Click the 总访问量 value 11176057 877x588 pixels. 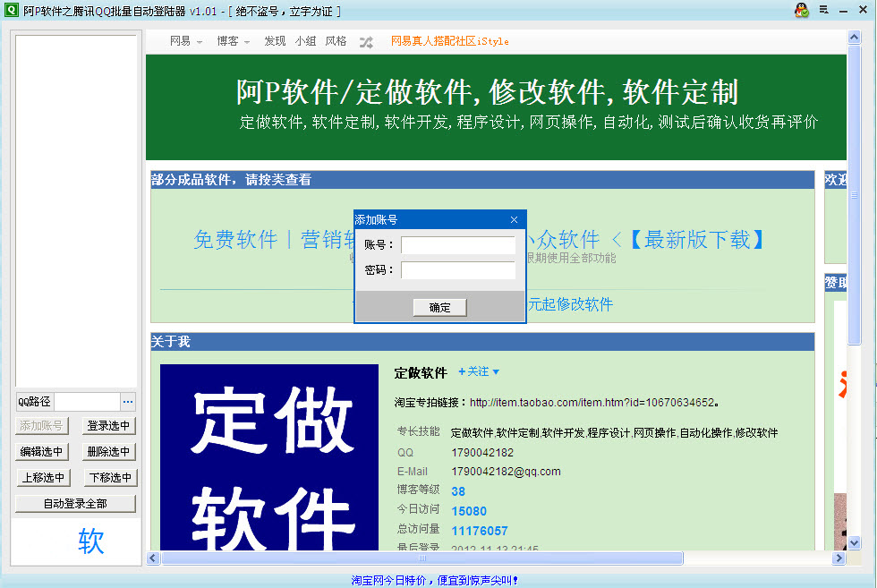[480, 531]
